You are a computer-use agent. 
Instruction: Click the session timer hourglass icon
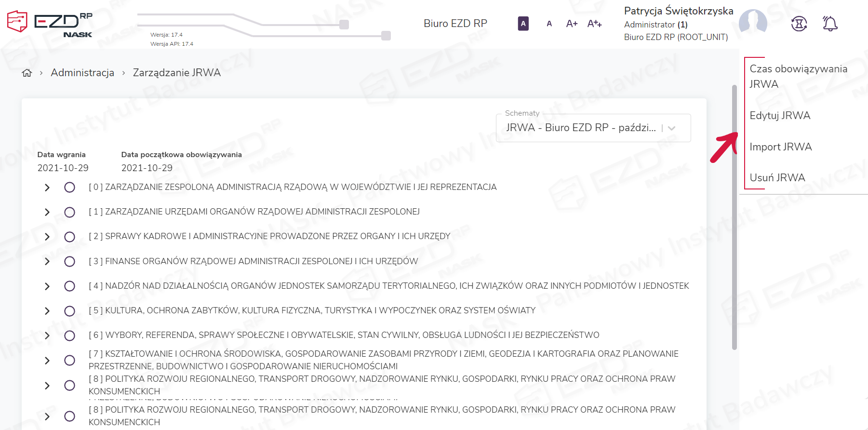pyautogui.click(x=799, y=24)
